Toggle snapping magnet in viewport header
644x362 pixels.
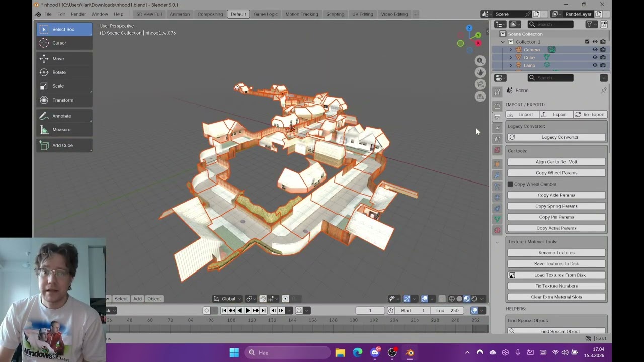tap(263, 299)
